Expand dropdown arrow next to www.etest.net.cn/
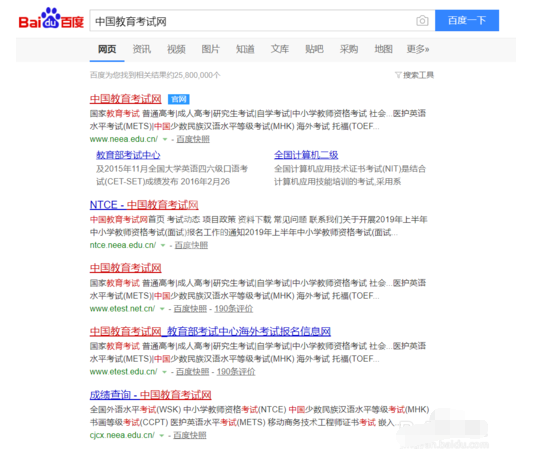The height and width of the screenshot is (449, 557). (x=162, y=309)
